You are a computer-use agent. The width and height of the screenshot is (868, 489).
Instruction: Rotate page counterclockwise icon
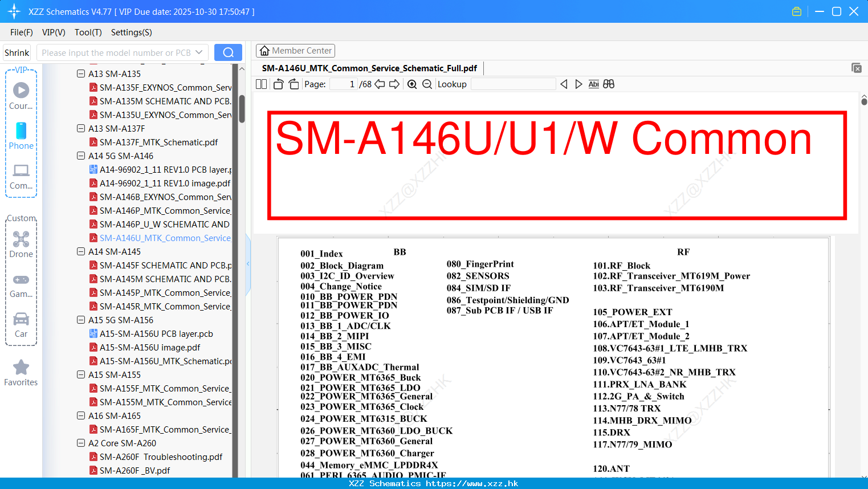(278, 84)
